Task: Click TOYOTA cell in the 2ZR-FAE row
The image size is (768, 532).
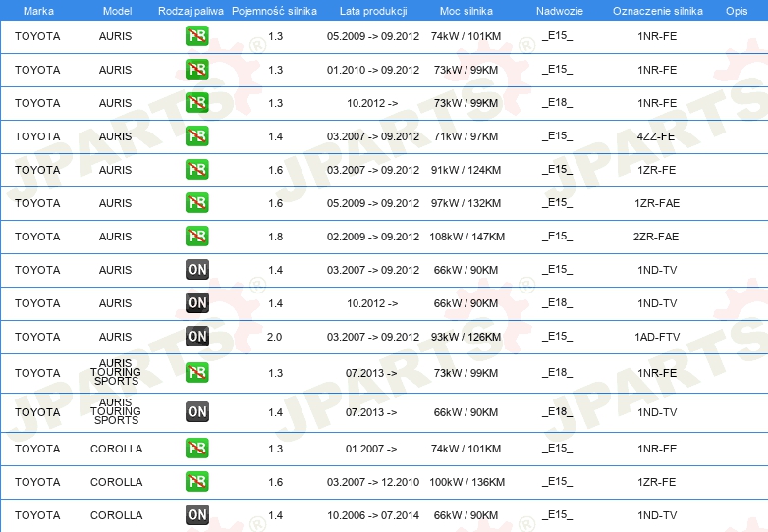Action: point(37,237)
